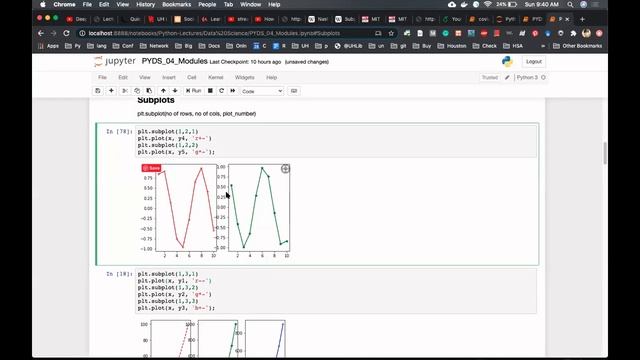
Task: Open the lang bookmarks folder
Action: click(x=97, y=46)
